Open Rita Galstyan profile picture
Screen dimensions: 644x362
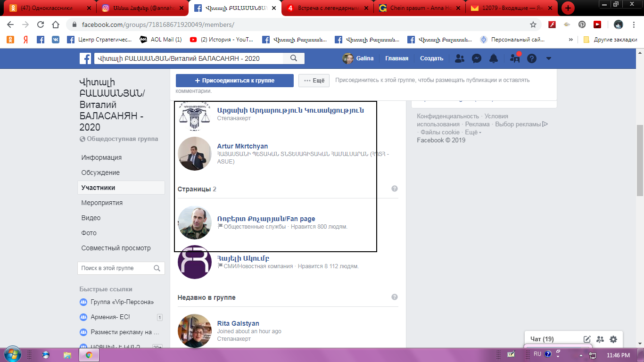click(194, 330)
